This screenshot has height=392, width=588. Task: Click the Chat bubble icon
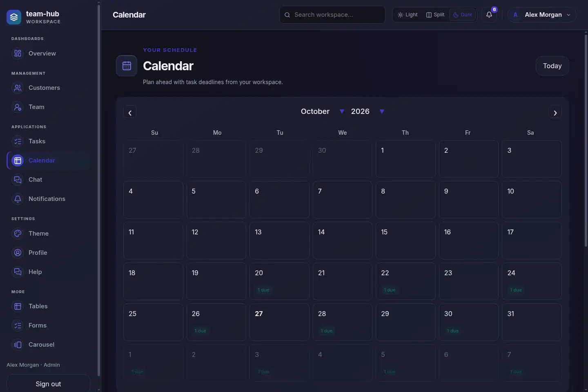point(18,180)
